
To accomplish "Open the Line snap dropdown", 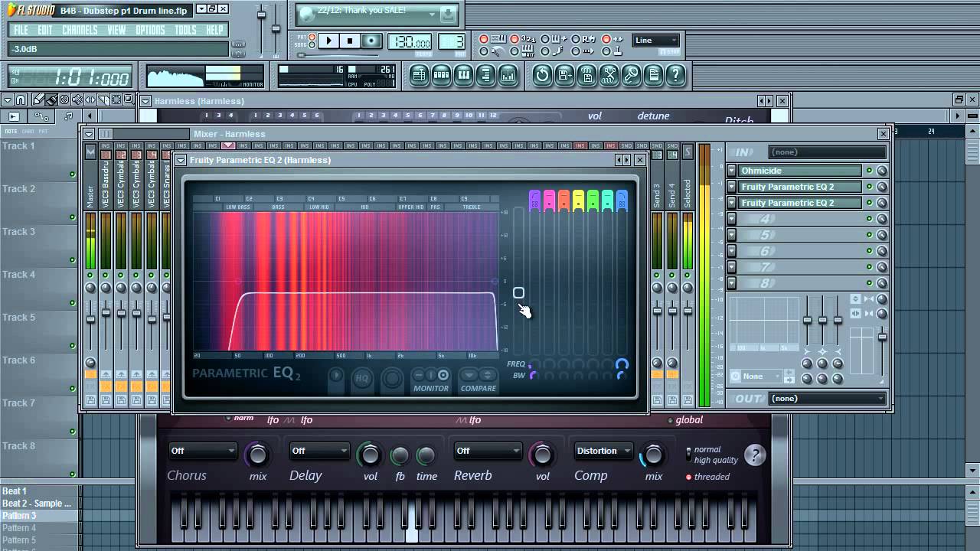I will [656, 41].
